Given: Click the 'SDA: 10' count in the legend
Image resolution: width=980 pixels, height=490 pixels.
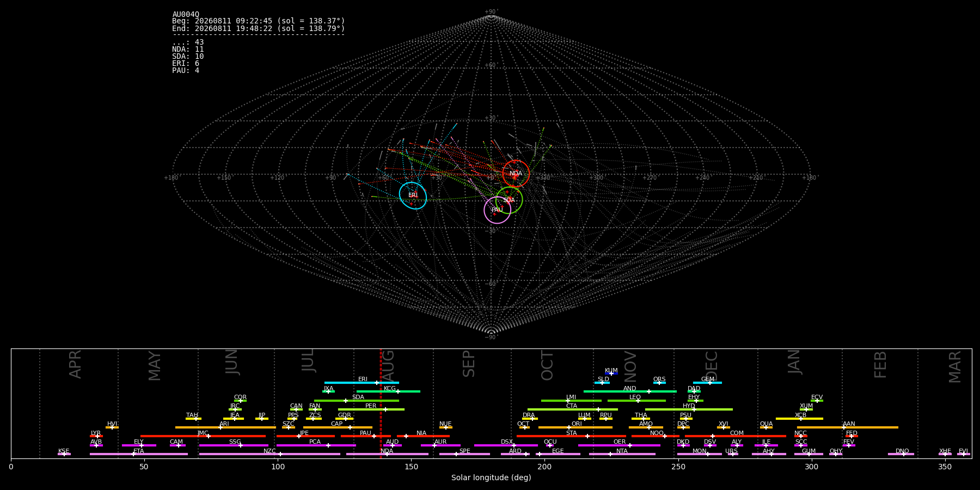Looking at the screenshot, I should (x=188, y=57).
